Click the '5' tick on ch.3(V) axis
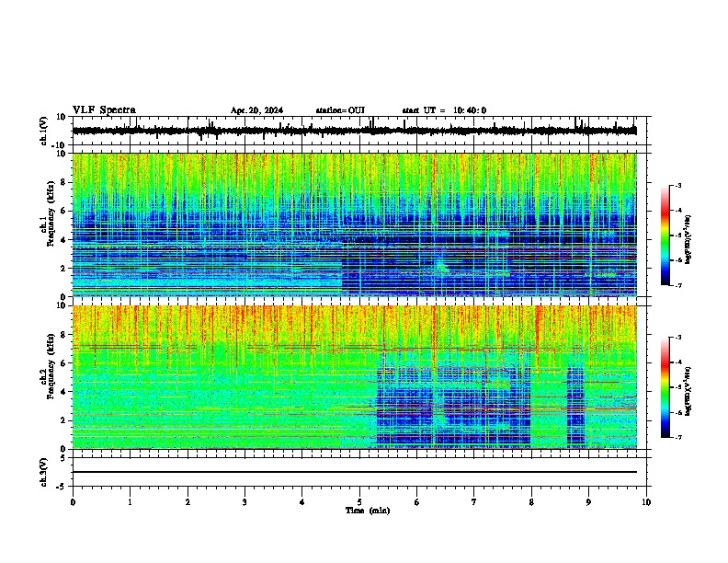The image size is (728, 563). click(x=64, y=458)
